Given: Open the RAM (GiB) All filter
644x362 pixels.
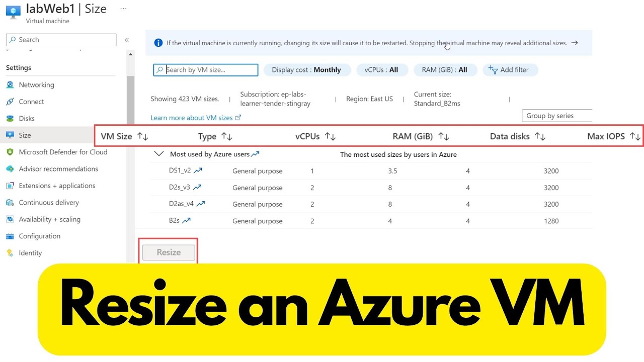Looking at the screenshot, I should (x=444, y=70).
